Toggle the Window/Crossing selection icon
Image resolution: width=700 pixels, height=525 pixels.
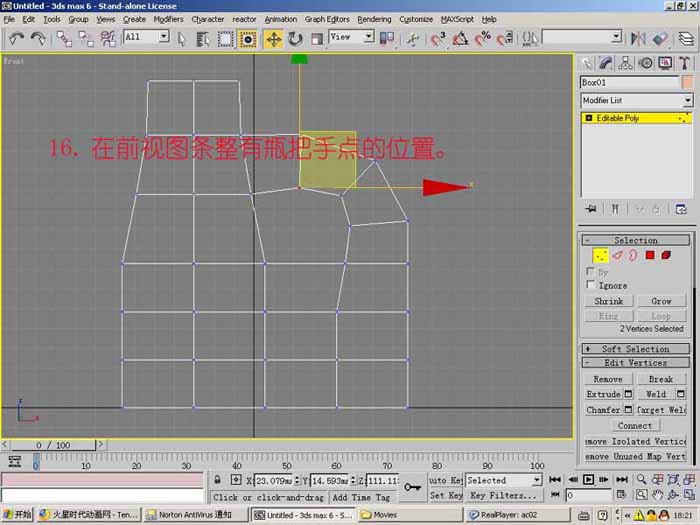pos(248,39)
